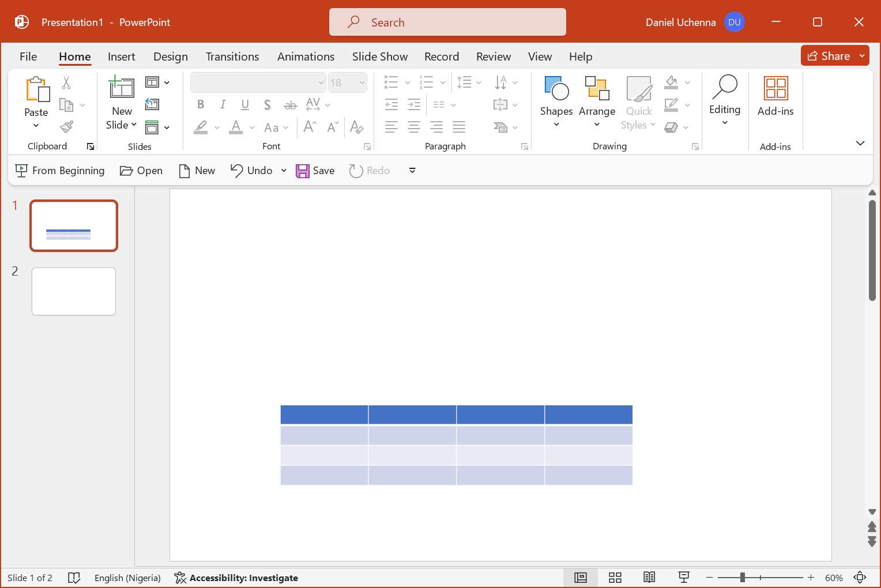Click the Paste icon in Clipboard group
The image size is (881, 588).
tap(36, 90)
